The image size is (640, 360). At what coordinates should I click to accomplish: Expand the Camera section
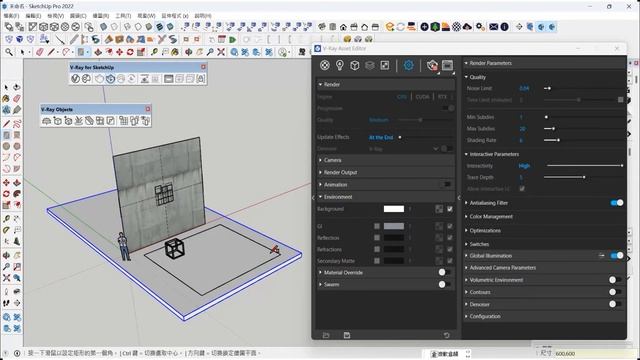click(320, 160)
